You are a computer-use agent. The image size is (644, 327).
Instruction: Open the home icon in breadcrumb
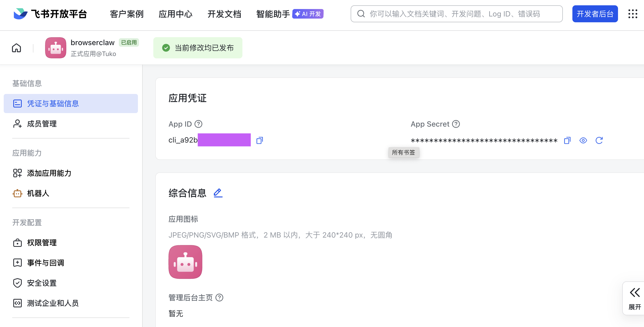pyautogui.click(x=16, y=48)
